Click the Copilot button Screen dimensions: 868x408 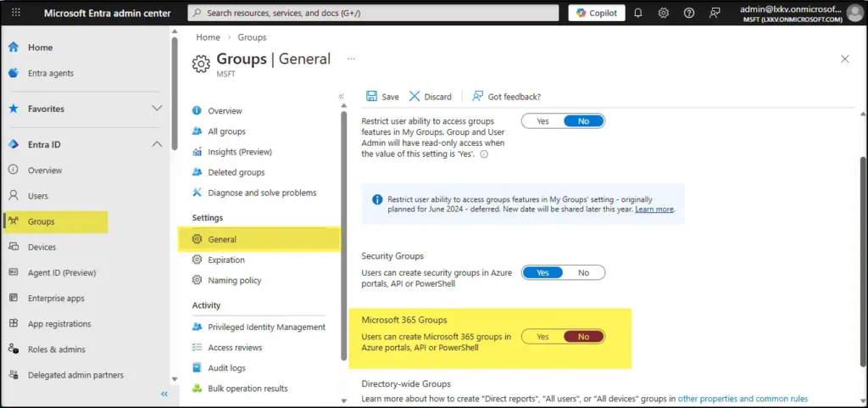coord(597,13)
